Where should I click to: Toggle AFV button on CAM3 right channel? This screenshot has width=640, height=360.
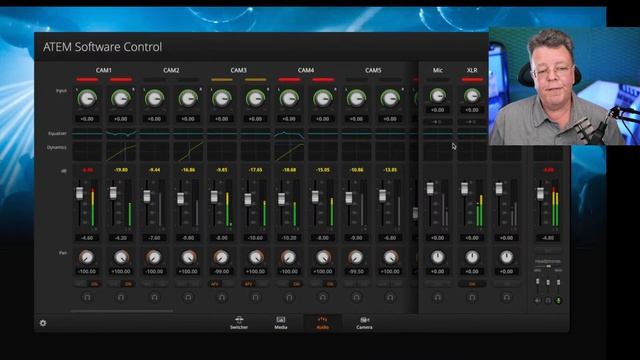pyautogui.click(x=248, y=284)
